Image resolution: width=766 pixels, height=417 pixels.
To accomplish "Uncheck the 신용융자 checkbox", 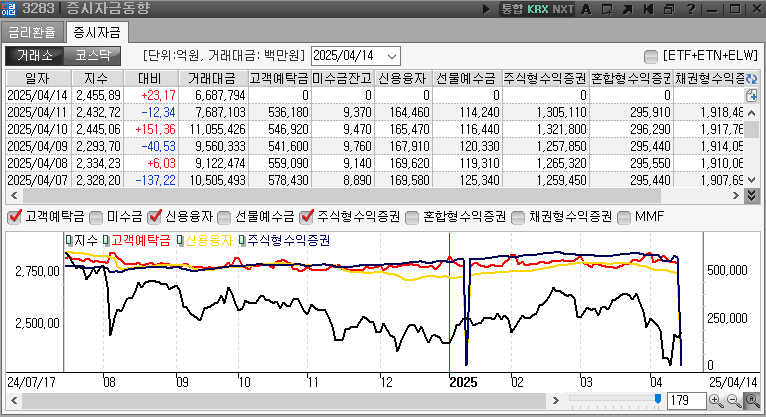I will coord(155,217).
